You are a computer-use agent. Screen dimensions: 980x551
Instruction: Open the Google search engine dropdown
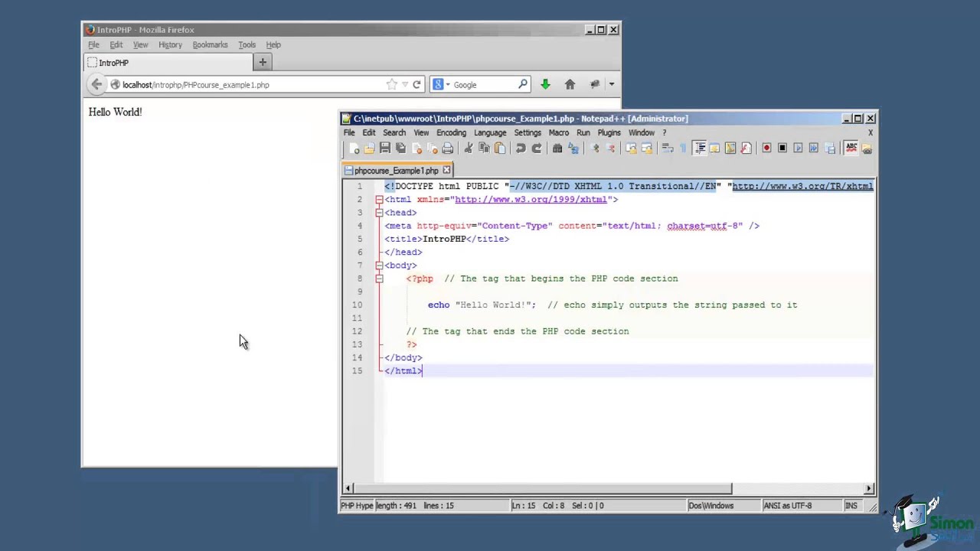pos(442,85)
